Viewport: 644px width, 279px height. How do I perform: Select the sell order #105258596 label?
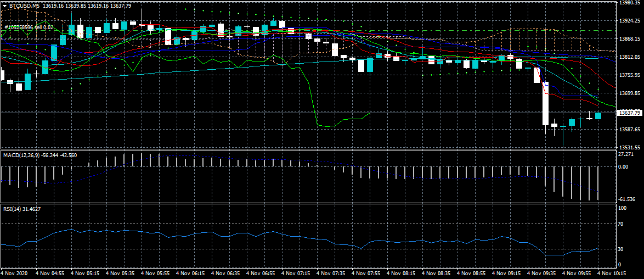[29, 27]
